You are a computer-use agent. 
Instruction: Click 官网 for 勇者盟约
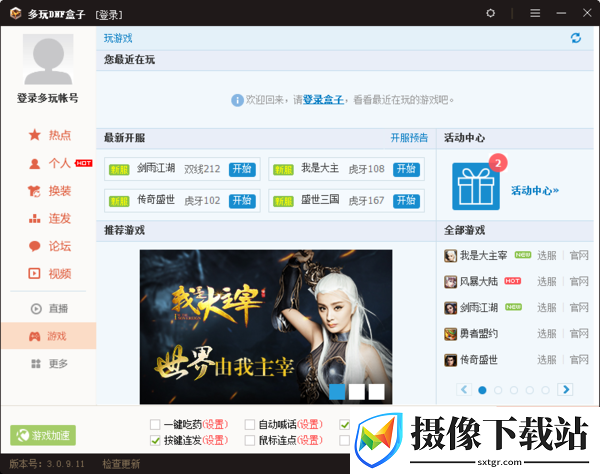579,334
